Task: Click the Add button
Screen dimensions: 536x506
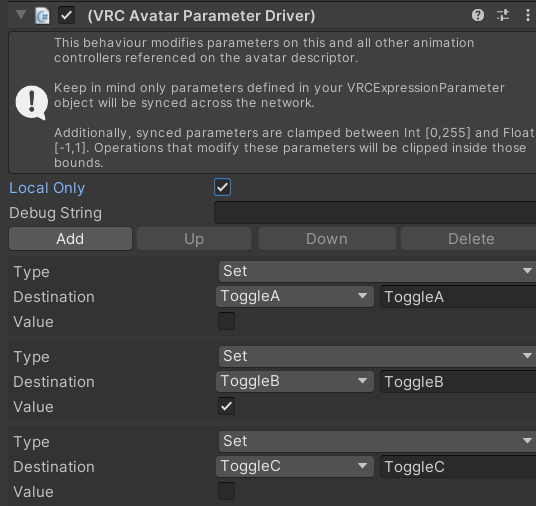Action: 70,239
